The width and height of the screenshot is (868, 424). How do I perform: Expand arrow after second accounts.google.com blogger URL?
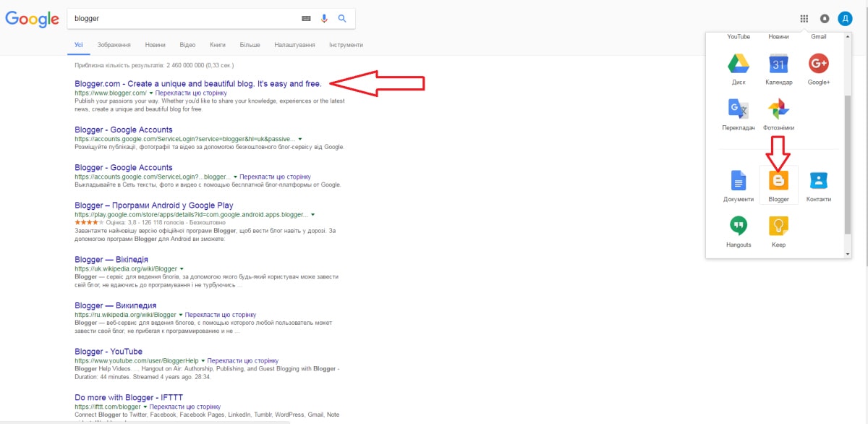click(234, 177)
